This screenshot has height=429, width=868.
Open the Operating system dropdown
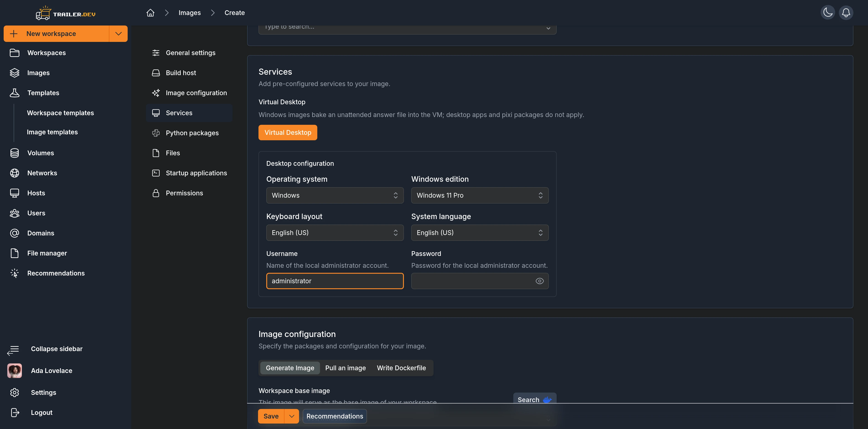335,195
